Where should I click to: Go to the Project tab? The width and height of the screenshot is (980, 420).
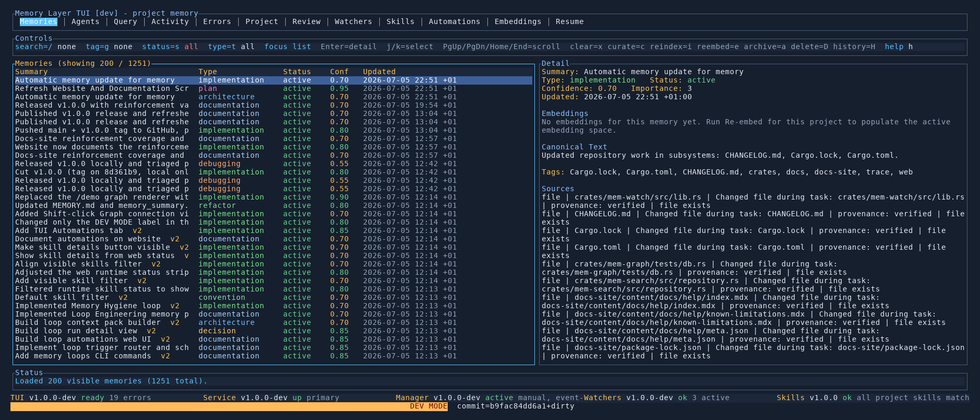[x=262, y=21]
